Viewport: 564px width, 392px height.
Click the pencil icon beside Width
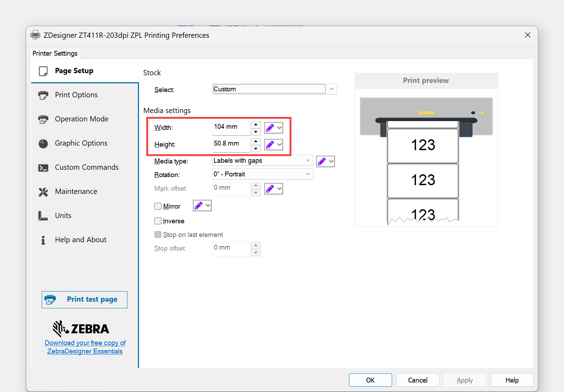[270, 128]
